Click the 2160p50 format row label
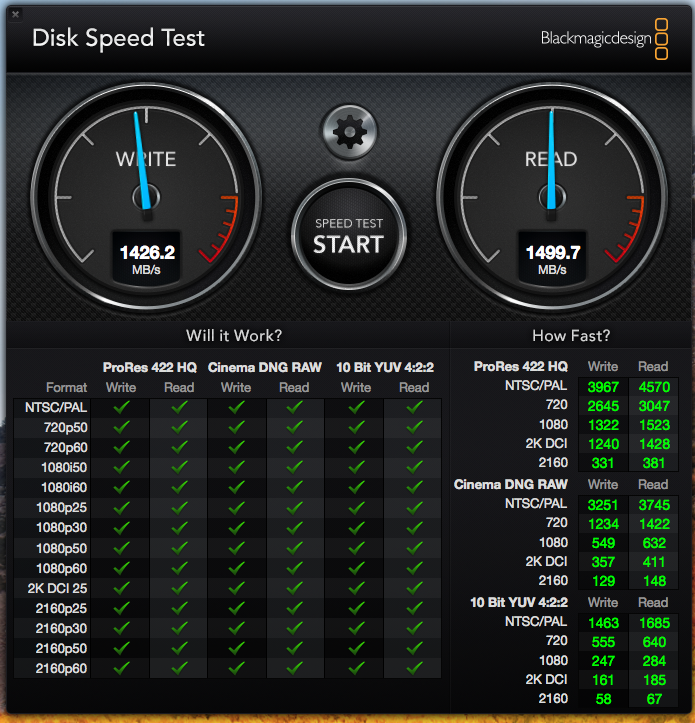The width and height of the screenshot is (695, 723). pos(61,648)
